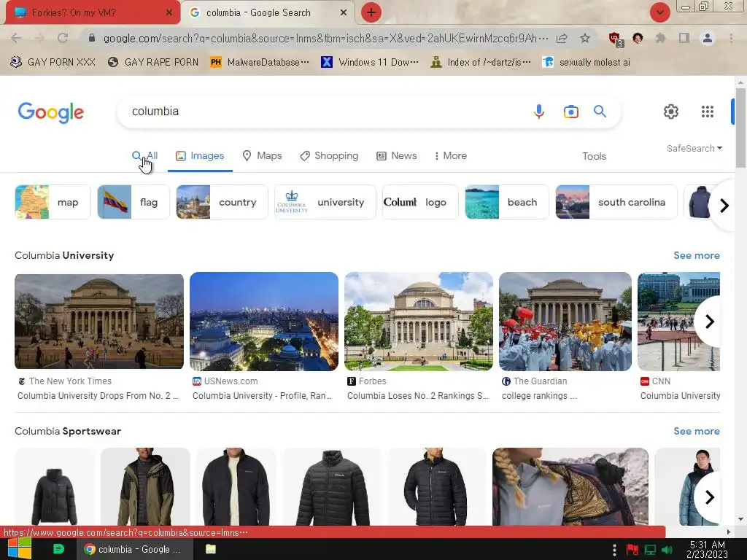Click the vertical page scrollbar thumb

(740, 128)
